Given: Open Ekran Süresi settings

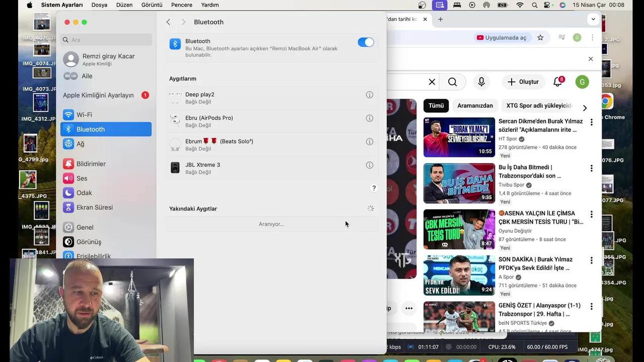Looking at the screenshot, I should (106, 207).
